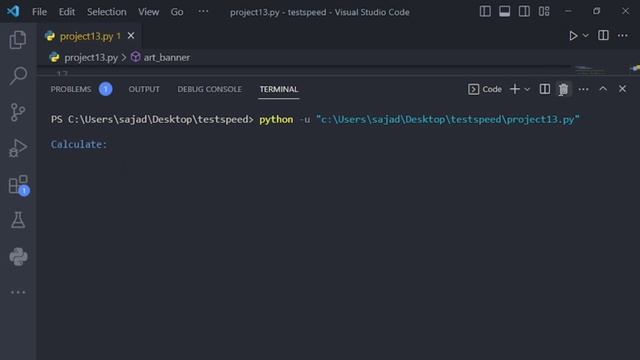
Task: Click art_banner breadcrumb symbol
Action: tap(167, 58)
